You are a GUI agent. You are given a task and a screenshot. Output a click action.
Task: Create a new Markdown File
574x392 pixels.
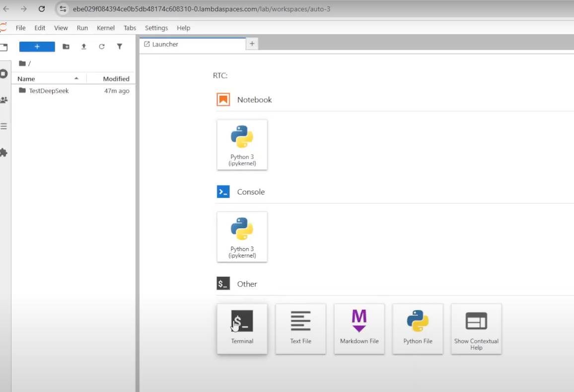[359, 329]
